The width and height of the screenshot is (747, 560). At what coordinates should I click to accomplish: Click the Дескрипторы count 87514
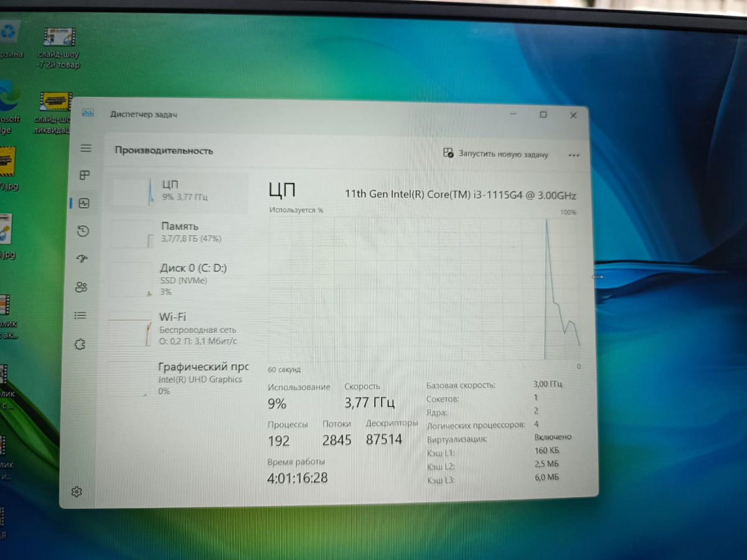(384, 439)
